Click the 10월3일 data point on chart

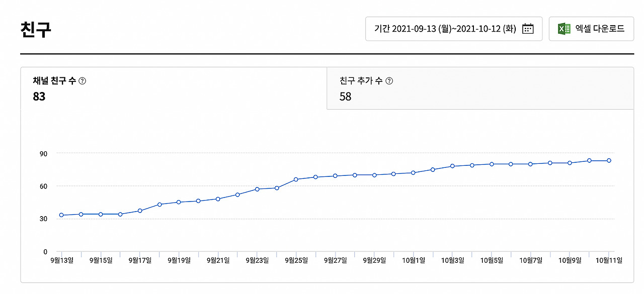click(x=452, y=166)
